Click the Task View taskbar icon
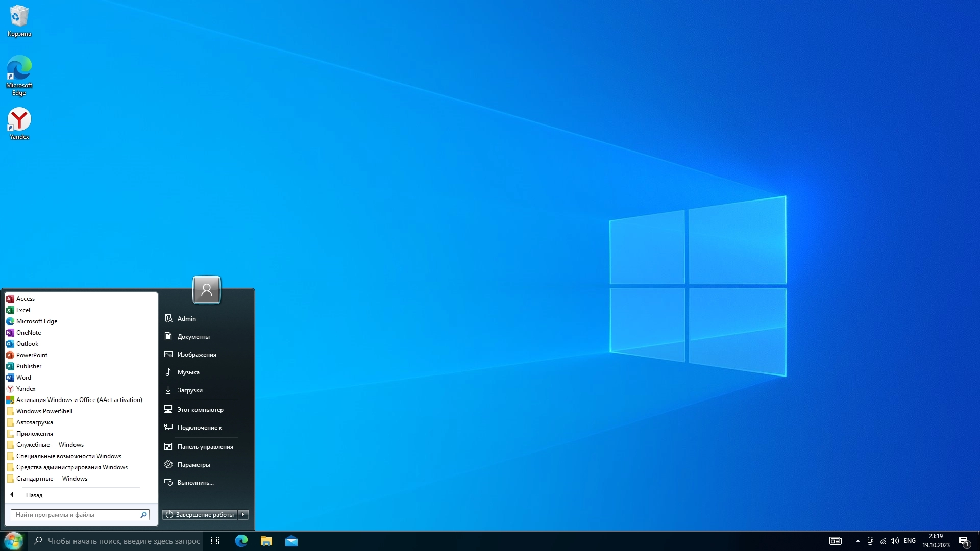 pos(215,541)
